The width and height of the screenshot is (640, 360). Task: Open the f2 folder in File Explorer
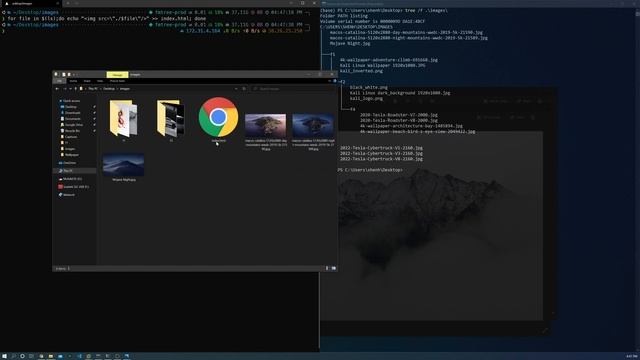tap(171, 119)
